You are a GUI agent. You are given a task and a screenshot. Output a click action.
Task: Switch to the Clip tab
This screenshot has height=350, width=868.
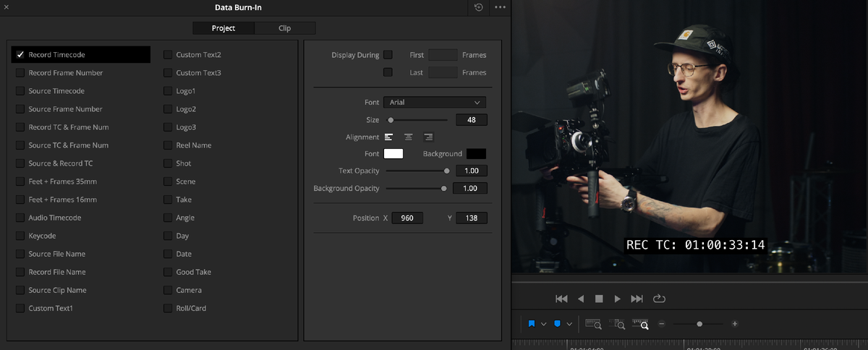point(285,28)
